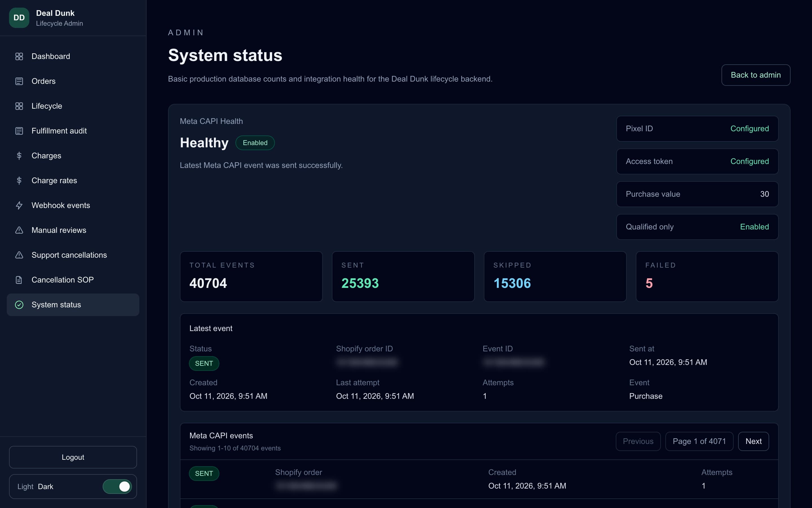Click the Pixel ID Configured value

click(750, 129)
